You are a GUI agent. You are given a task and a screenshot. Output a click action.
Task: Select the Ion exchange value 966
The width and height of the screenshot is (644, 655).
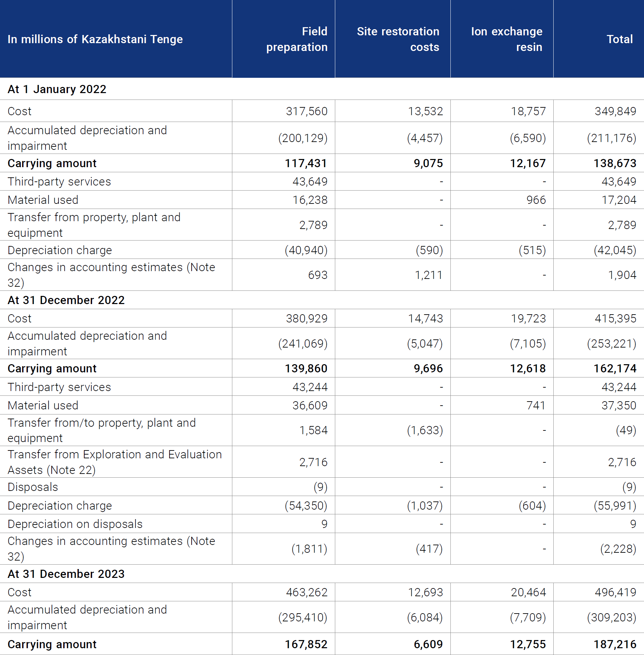click(x=536, y=200)
